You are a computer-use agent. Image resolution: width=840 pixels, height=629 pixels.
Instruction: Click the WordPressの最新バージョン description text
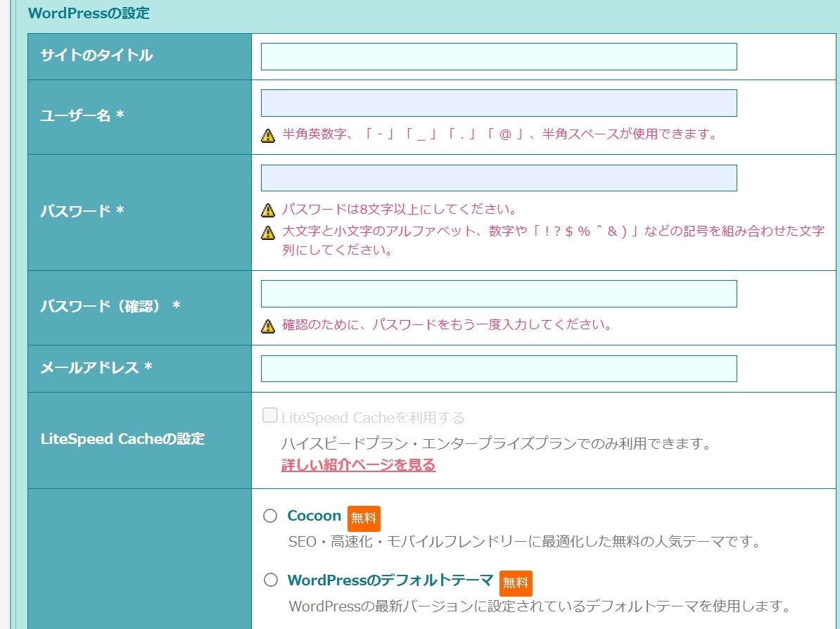(540, 606)
